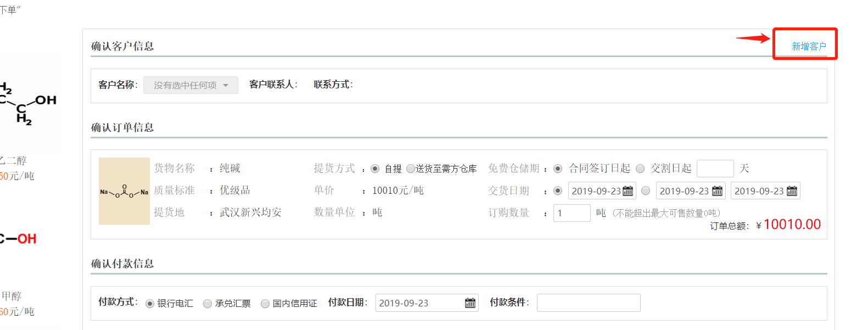
Task: Select 银行电汇 payment method
Action: (150, 304)
